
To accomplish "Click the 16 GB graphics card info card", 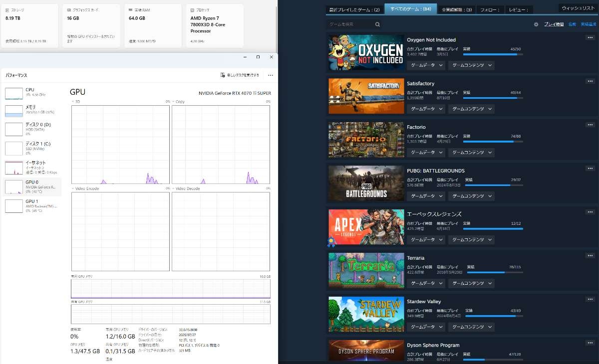I will point(91,26).
